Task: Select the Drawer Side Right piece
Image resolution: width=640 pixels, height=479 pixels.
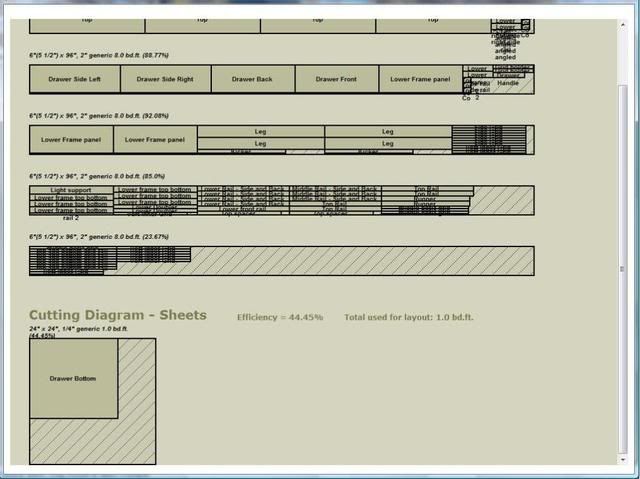Action: click(165, 79)
